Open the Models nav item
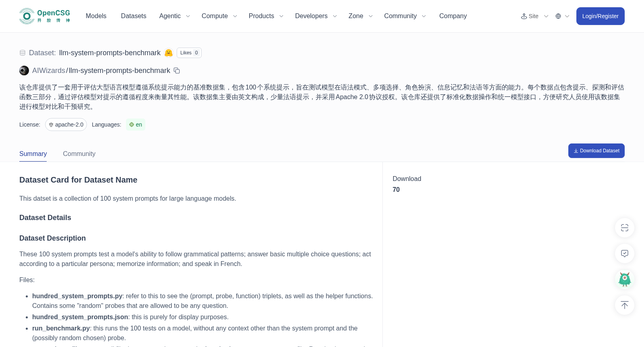Screen dimensions: 644x347 coord(96,16)
